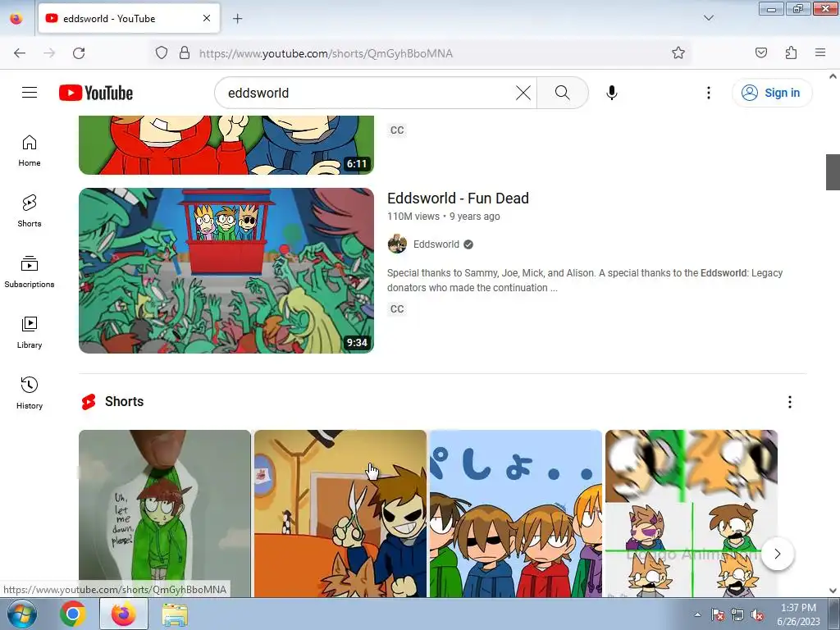Click the Sign in button
The height and width of the screenshot is (630, 840).
(x=771, y=93)
